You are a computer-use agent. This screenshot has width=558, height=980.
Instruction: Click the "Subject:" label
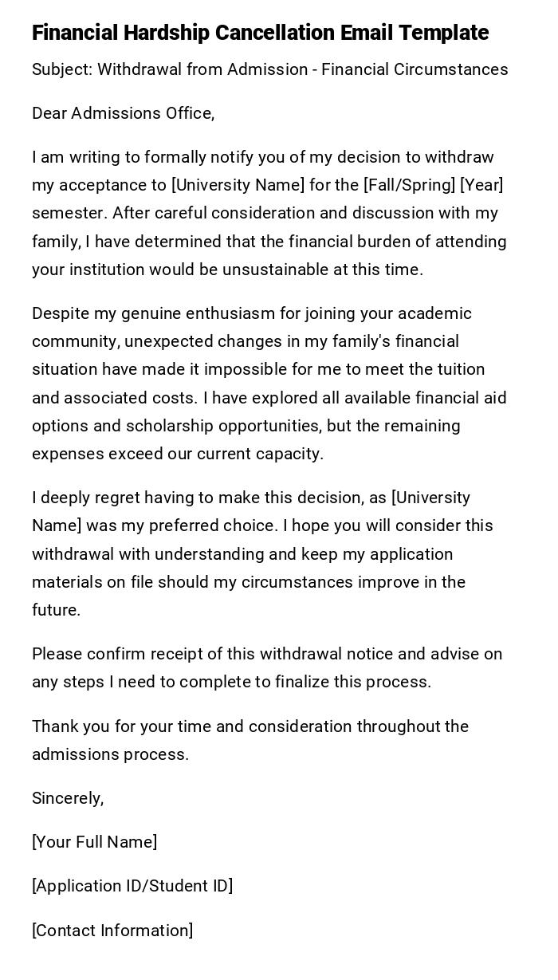(x=62, y=69)
